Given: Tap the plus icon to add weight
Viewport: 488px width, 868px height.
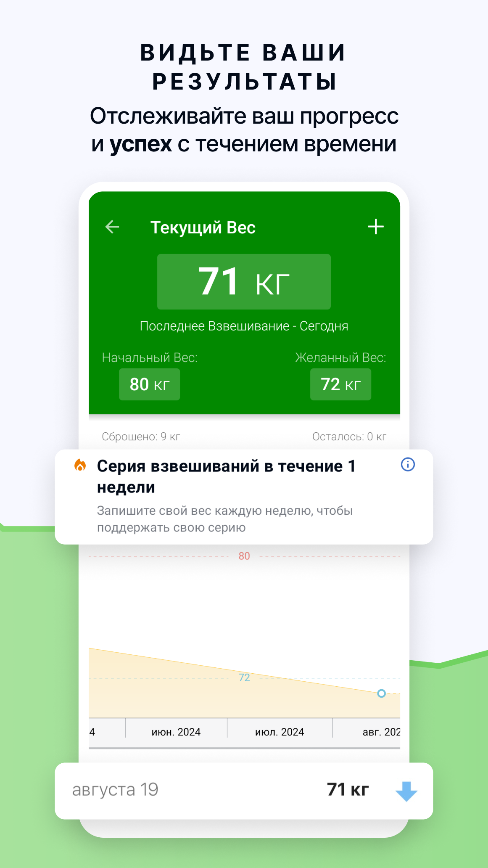Looking at the screenshot, I should [x=376, y=227].
